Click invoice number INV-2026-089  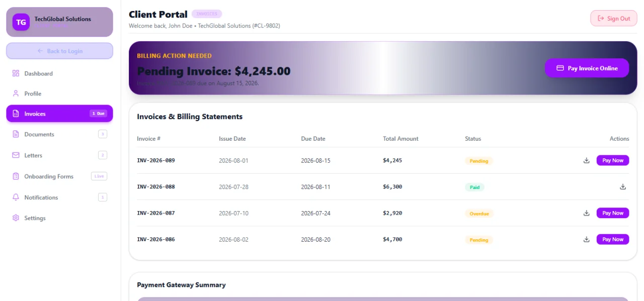point(156,160)
